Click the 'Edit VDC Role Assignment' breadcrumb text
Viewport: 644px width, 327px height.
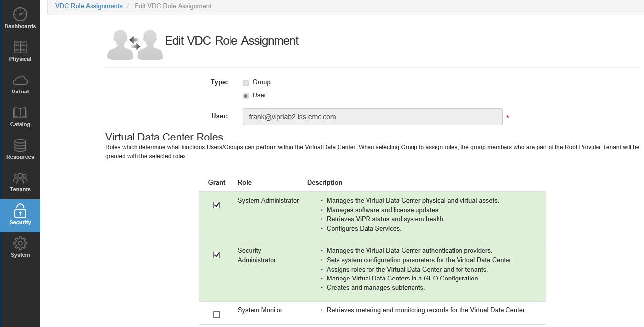point(173,6)
